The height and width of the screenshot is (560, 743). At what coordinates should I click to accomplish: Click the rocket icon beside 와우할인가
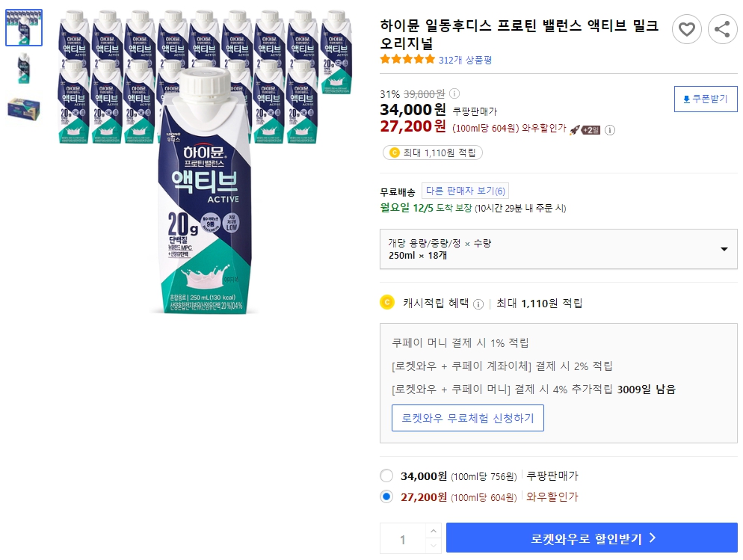point(574,129)
